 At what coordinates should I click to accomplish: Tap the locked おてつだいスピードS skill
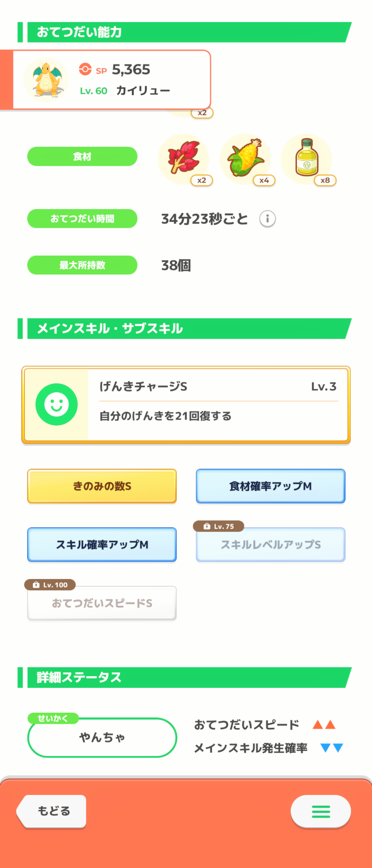click(102, 603)
